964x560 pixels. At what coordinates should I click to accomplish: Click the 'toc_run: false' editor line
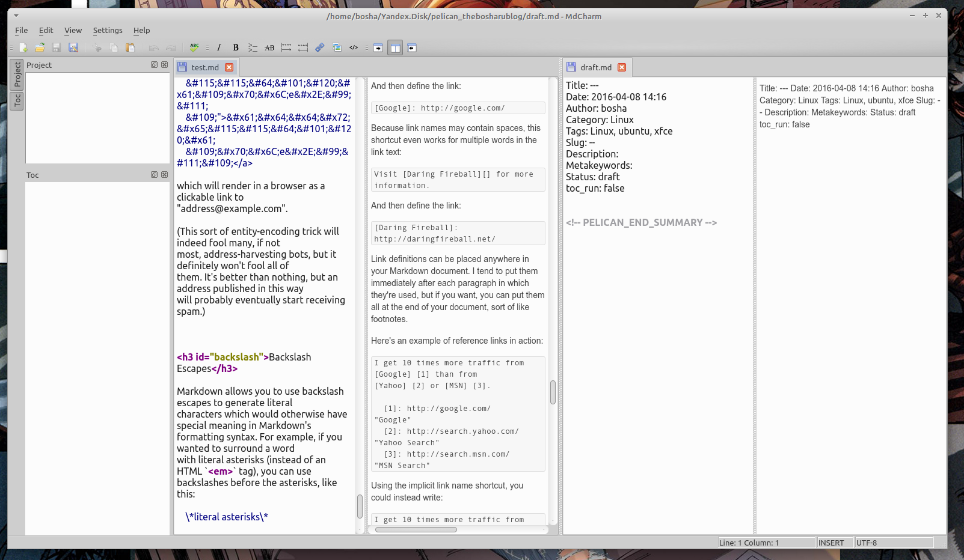point(595,188)
